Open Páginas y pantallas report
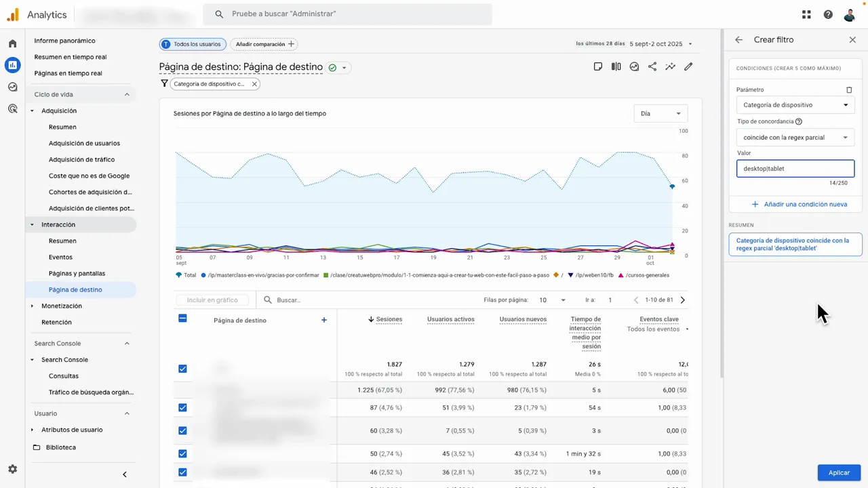 [x=77, y=273]
